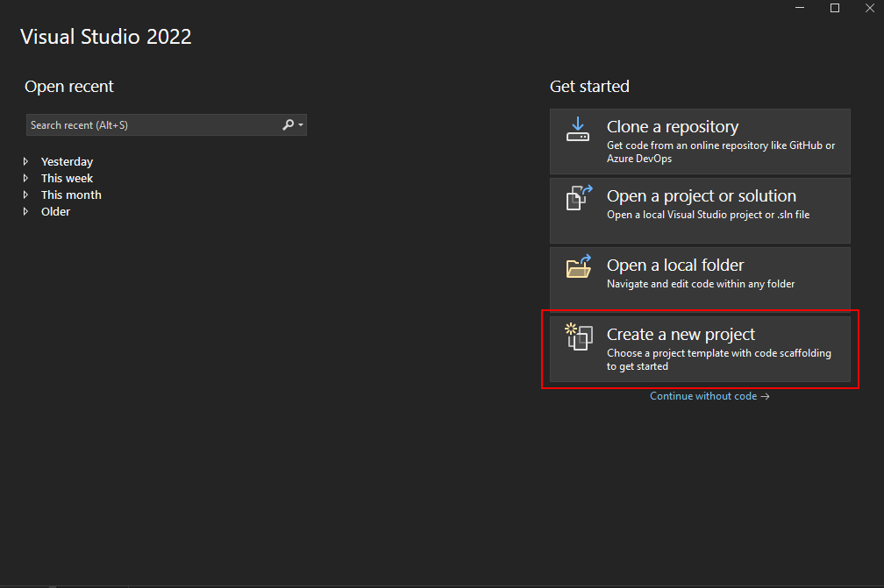Expand the This week section
Image resolution: width=884 pixels, height=588 pixels.
tap(25, 178)
